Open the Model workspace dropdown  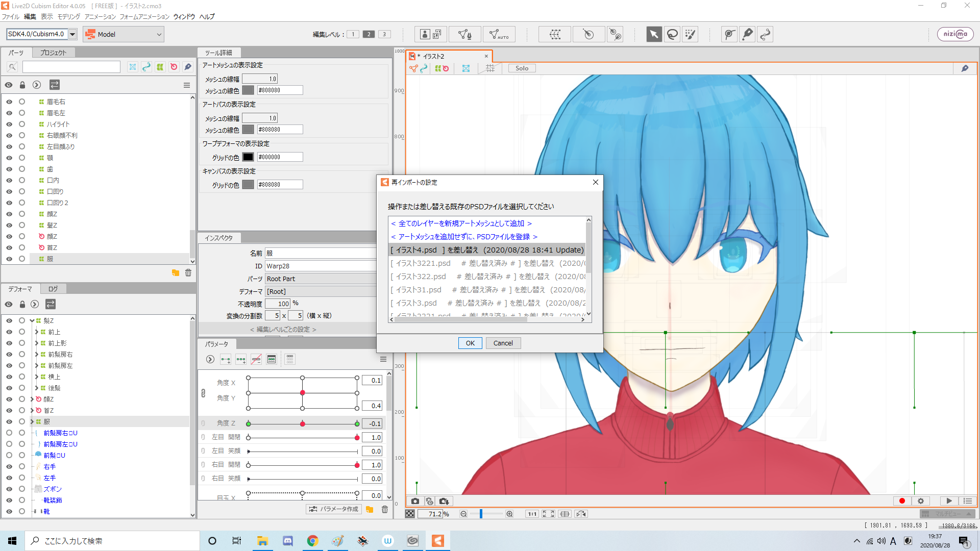coord(124,34)
